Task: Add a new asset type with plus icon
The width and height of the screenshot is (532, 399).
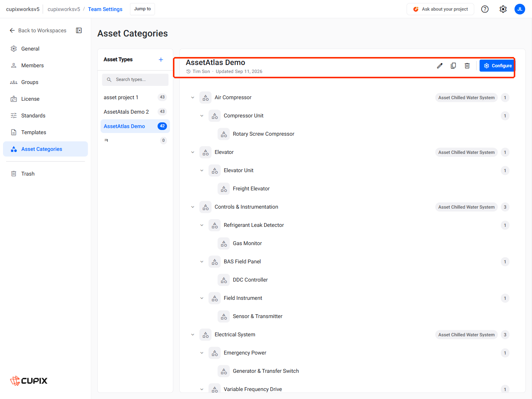Action: click(x=161, y=60)
